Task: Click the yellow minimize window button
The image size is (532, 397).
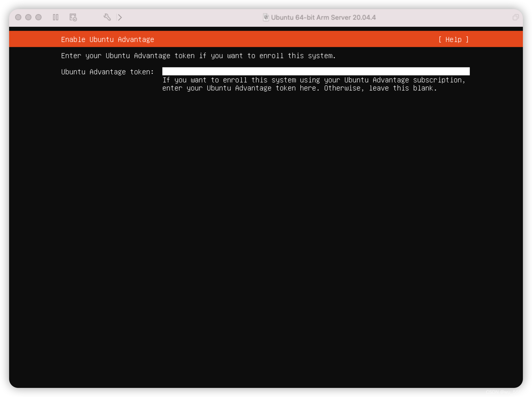Action: 28,17
